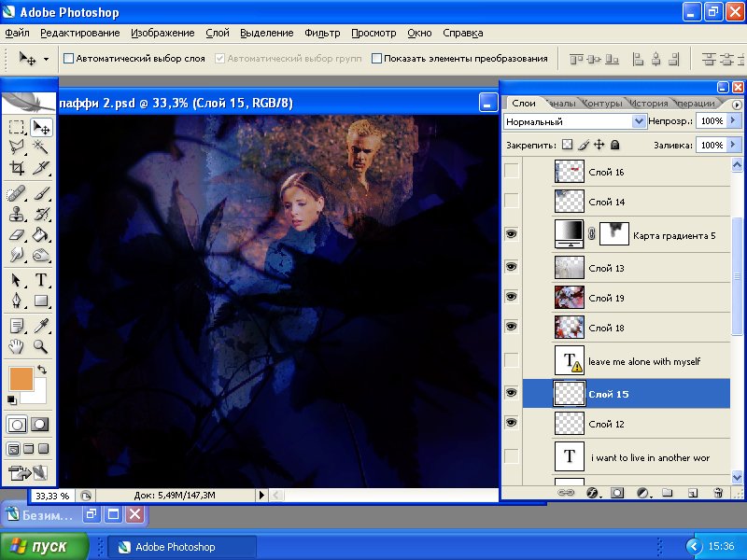The width and height of the screenshot is (747, 560).
Task: Switch to the История tab
Action: (648, 104)
